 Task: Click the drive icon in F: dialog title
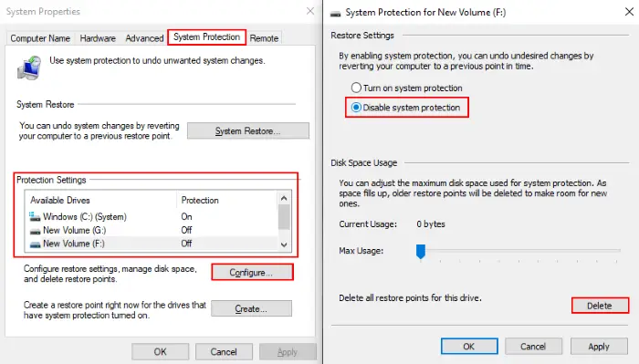335,14
